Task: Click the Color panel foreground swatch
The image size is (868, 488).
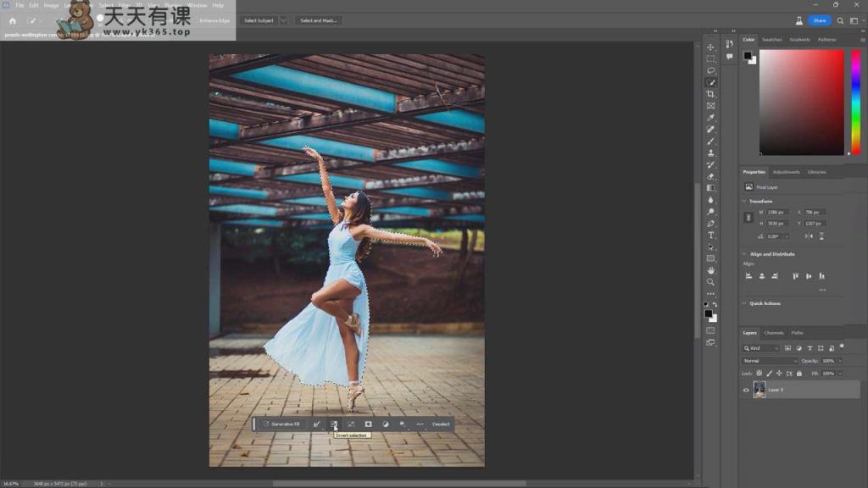Action: coord(748,56)
